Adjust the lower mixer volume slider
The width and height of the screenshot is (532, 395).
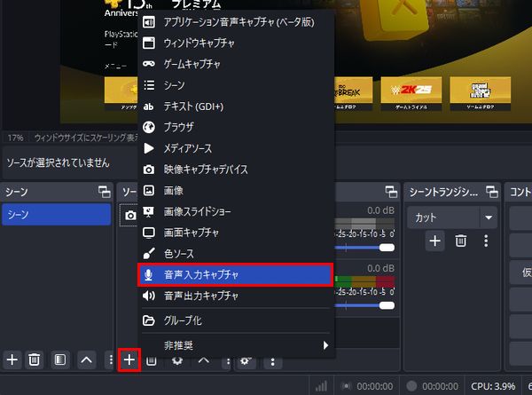[x=387, y=305]
